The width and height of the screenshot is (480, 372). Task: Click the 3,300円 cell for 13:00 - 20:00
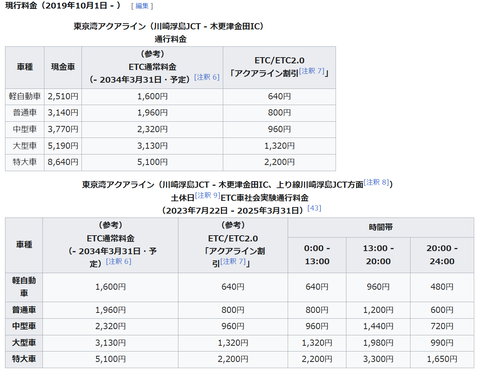[378, 359]
